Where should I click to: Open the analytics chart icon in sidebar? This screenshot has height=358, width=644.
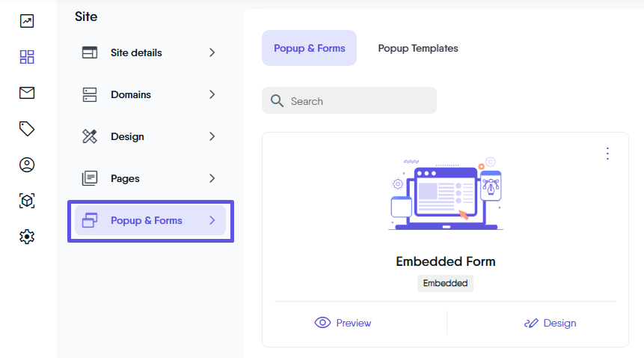point(27,21)
